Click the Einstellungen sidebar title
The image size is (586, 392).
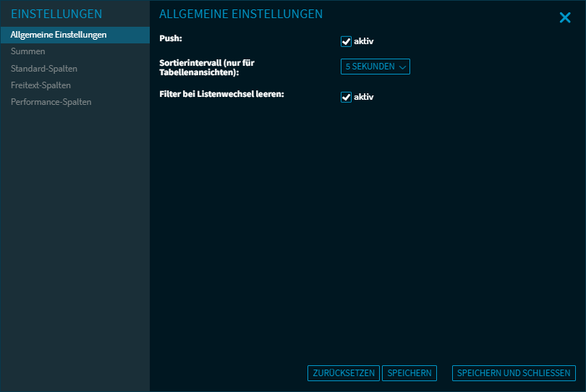coord(56,14)
